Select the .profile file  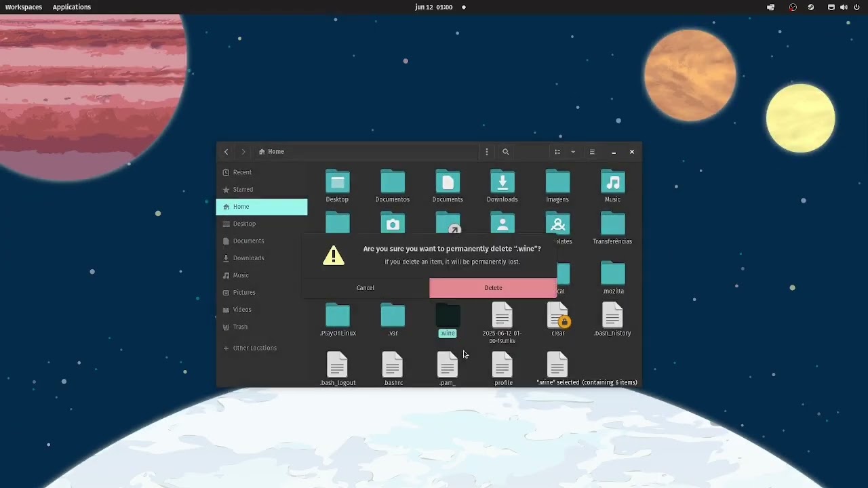tap(502, 365)
